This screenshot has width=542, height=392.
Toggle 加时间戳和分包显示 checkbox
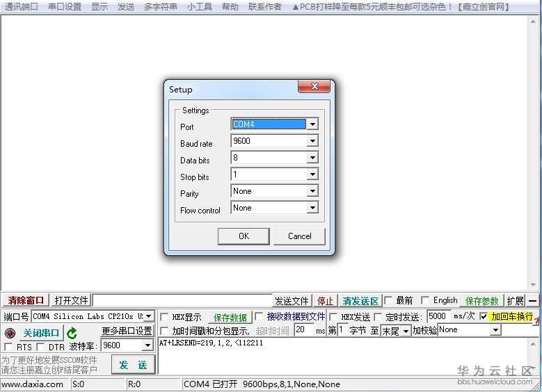[165, 331]
